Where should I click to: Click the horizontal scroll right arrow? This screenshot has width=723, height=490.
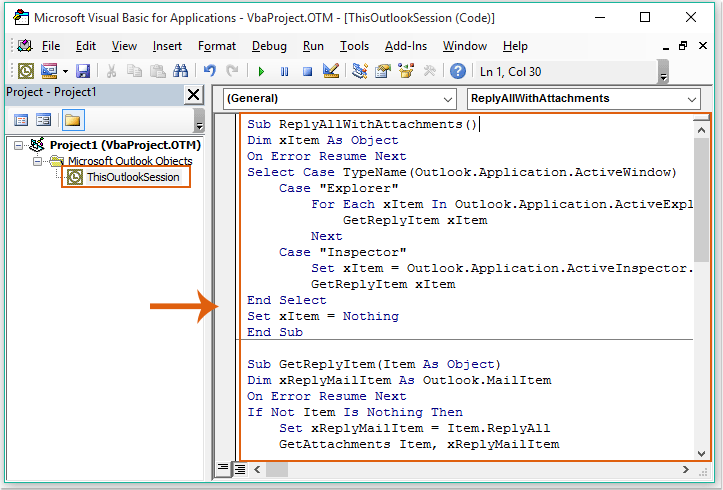[686, 469]
